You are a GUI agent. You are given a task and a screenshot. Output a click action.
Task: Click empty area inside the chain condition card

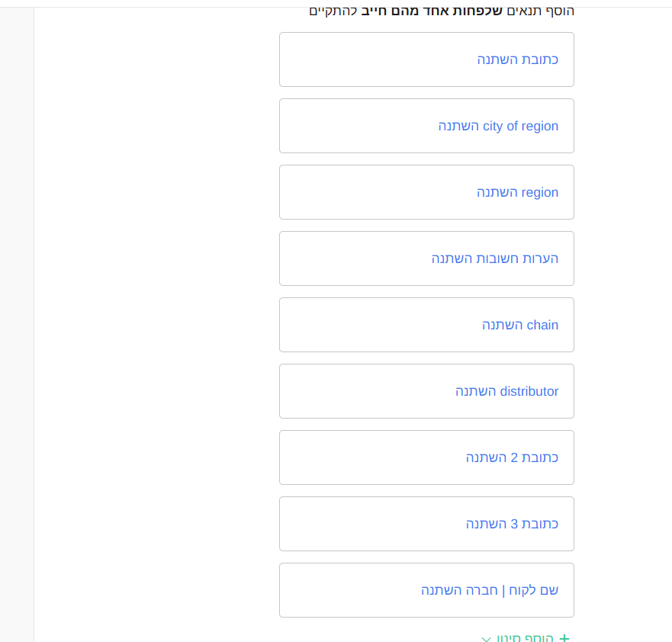pyautogui.click(x=377, y=325)
